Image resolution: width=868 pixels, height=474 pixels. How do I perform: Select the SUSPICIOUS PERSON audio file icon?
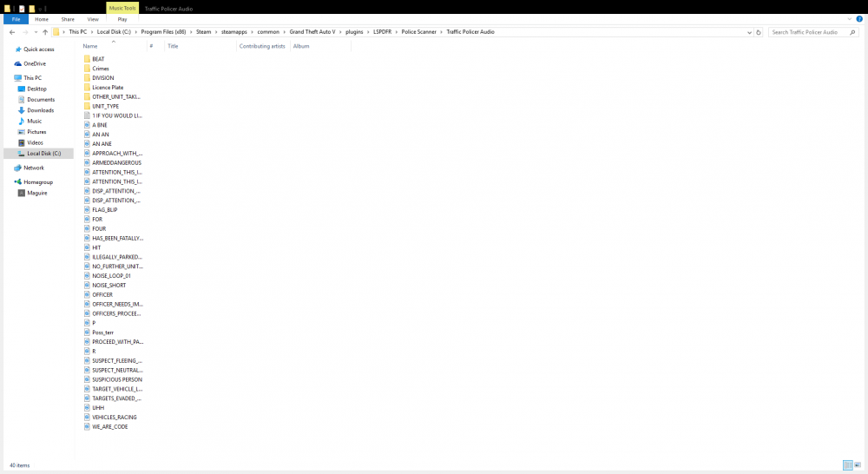coord(87,379)
